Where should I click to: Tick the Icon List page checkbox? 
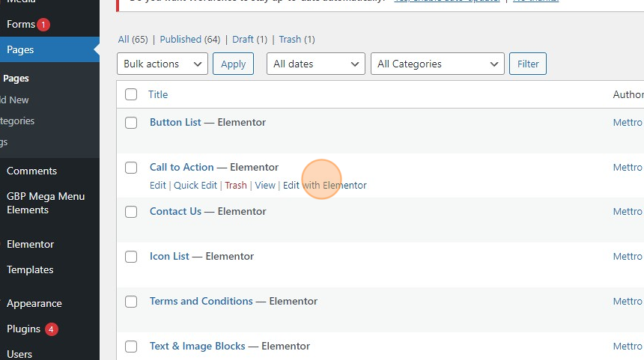131,257
